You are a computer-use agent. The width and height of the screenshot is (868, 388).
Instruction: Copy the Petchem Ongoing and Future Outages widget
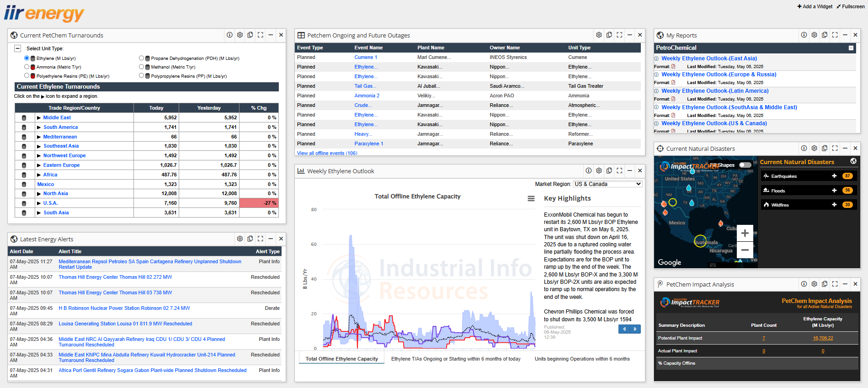(609, 35)
